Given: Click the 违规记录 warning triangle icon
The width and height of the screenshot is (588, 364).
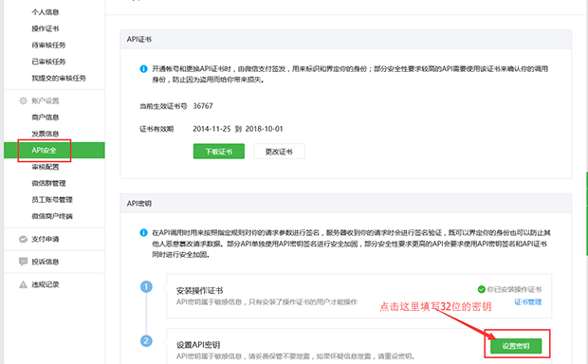Looking at the screenshot, I should click(24, 284).
